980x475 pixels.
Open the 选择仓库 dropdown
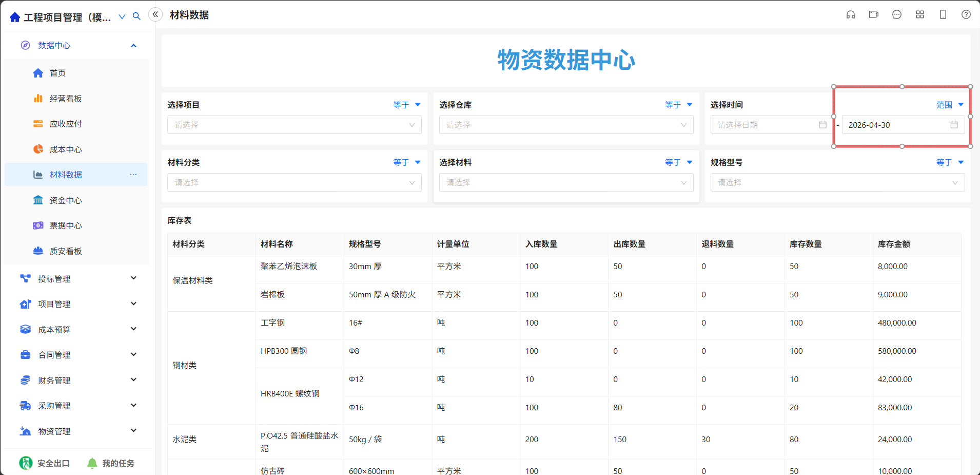[566, 125]
